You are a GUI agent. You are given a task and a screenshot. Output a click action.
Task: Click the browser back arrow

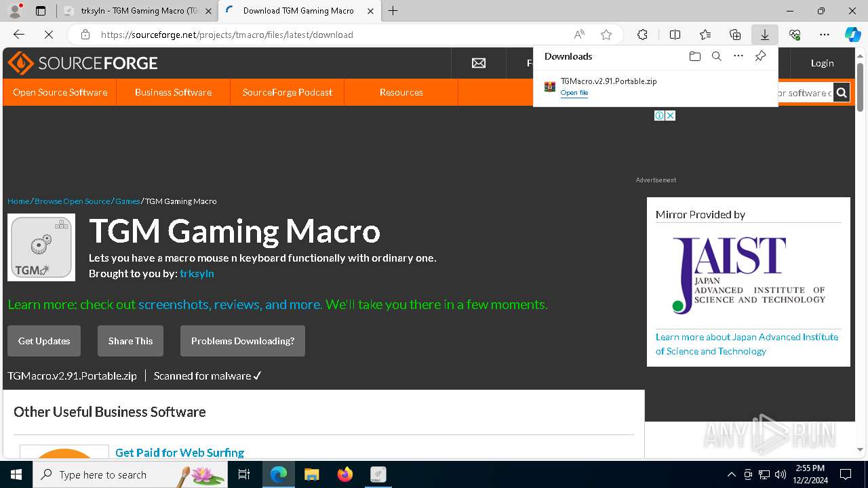click(19, 35)
